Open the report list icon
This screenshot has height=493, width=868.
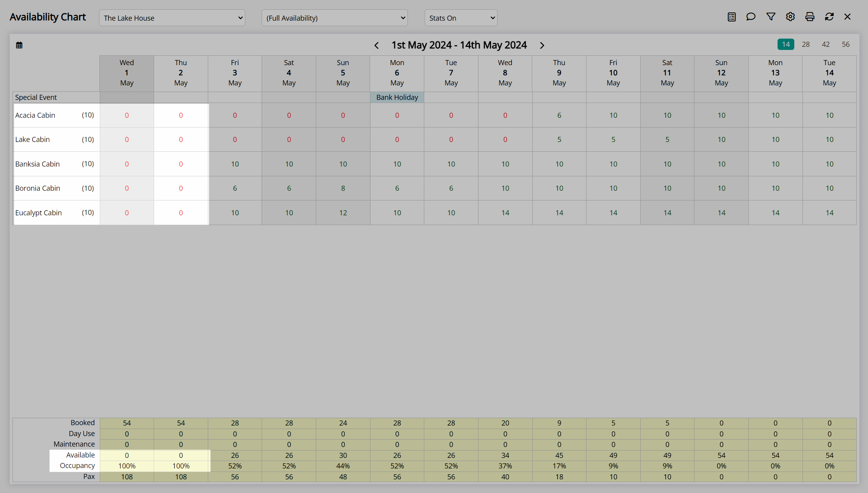(x=732, y=17)
